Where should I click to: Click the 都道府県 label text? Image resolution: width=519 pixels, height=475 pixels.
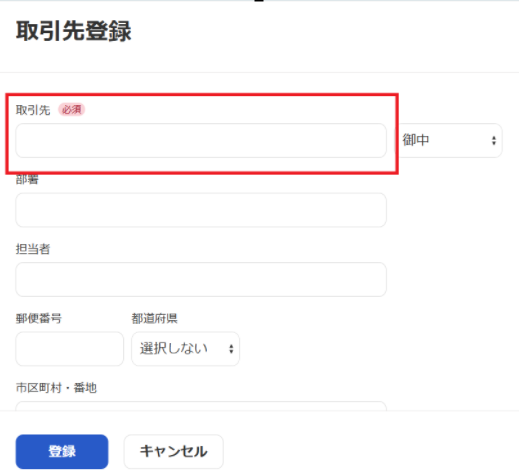[x=154, y=318]
